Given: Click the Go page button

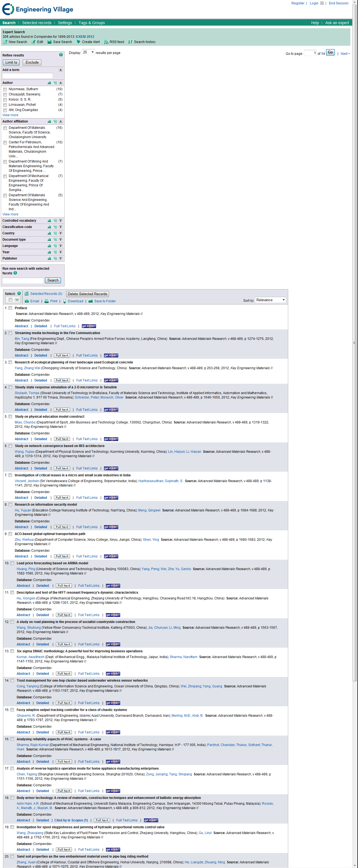Looking at the screenshot, I should 330,53.
